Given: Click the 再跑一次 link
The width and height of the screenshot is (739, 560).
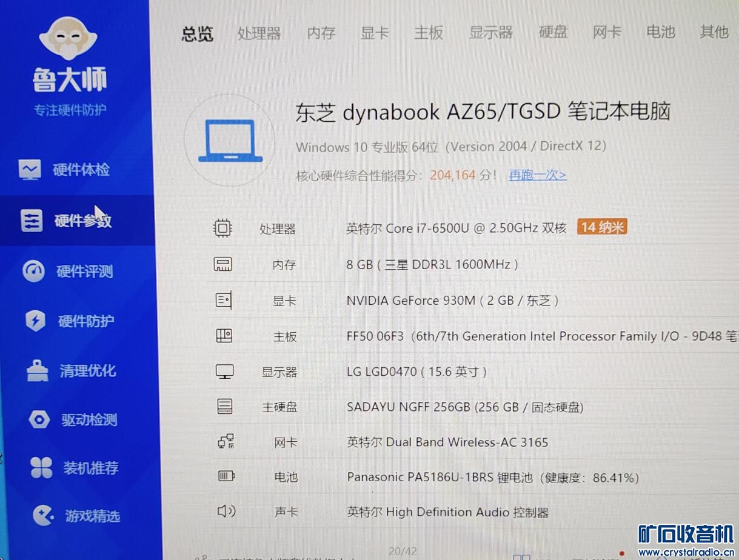Looking at the screenshot, I should click(537, 175).
